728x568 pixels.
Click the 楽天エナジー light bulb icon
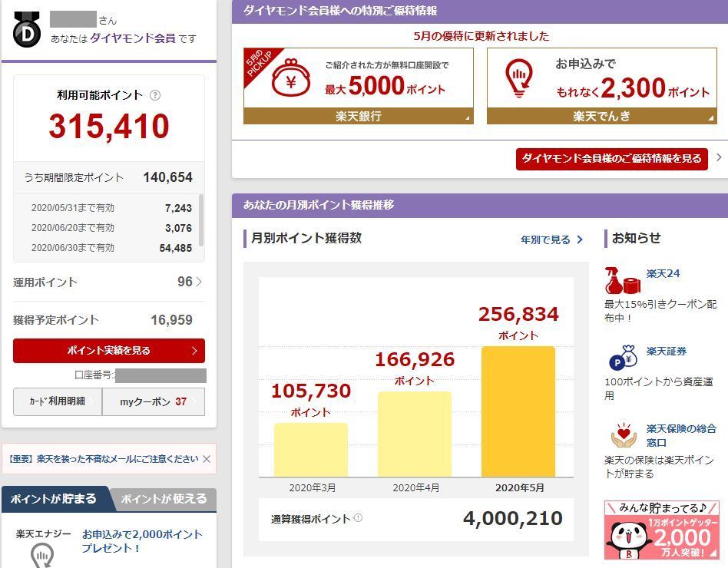(x=42, y=556)
